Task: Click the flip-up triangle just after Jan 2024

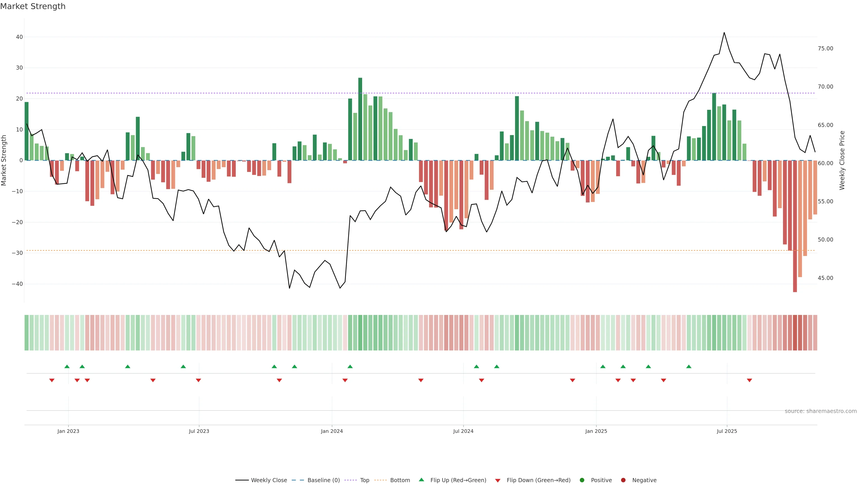Action: (x=350, y=366)
